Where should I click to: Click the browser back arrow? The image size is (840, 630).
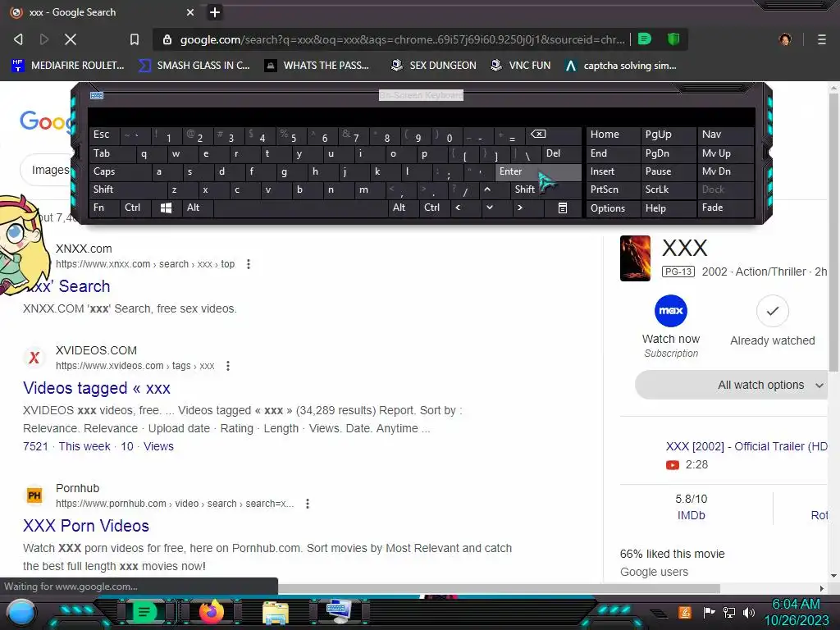click(x=18, y=39)
